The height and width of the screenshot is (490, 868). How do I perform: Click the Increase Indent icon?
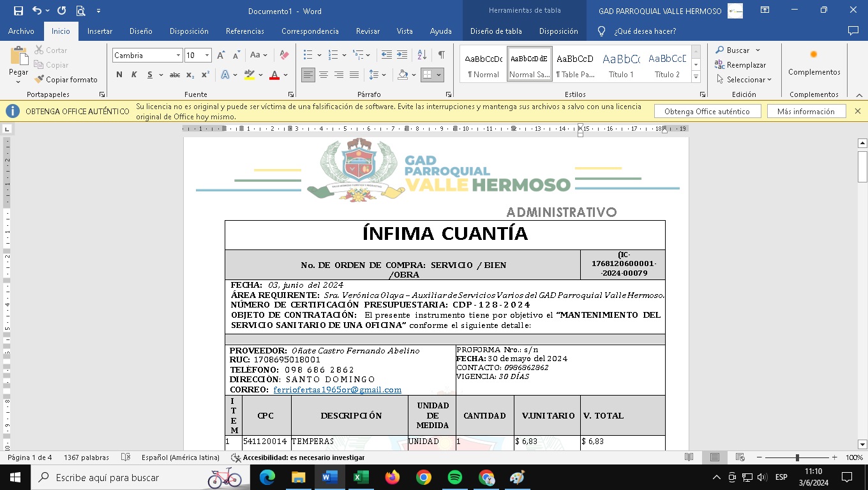tap(402, 56)
